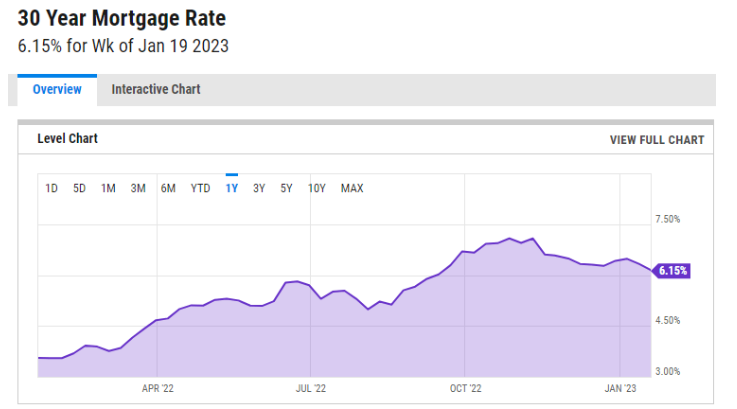Open the Interactive Chart tab
Image resolution: width=737 pixels, height=409 pixels.
tap(155, 89)
